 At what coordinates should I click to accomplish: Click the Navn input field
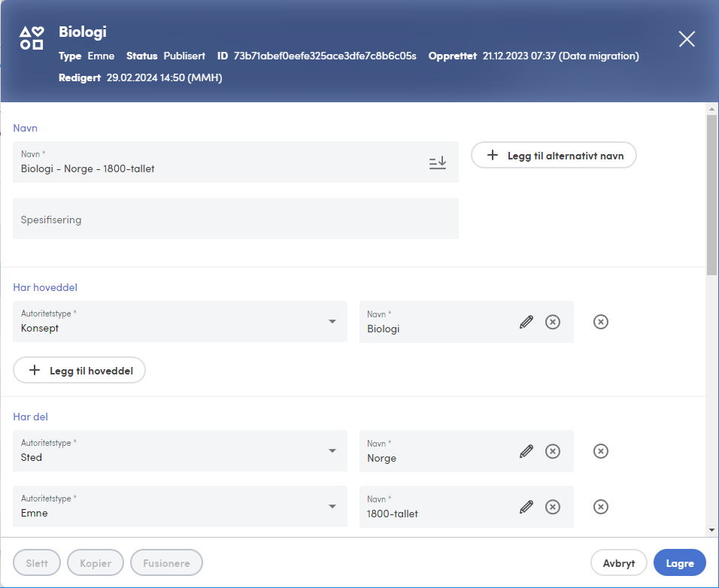235,162
